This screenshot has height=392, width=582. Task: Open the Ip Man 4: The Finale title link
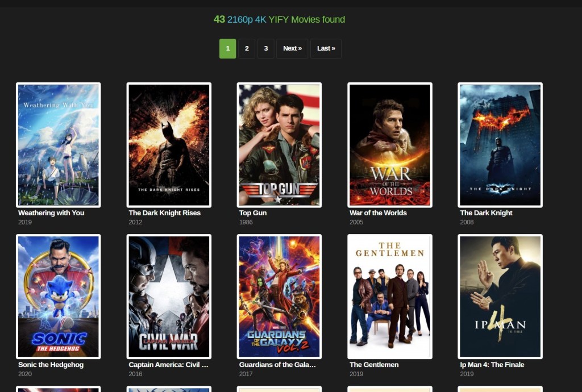coord(492,365)
